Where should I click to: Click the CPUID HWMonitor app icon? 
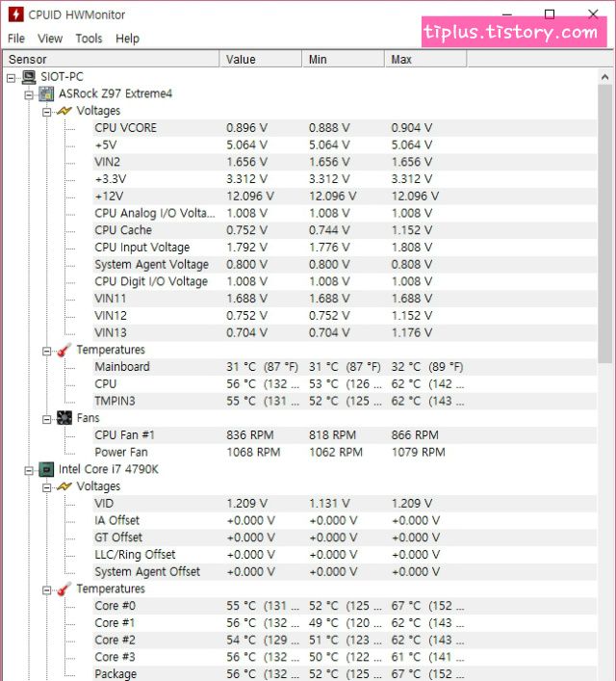coord(15,14)
